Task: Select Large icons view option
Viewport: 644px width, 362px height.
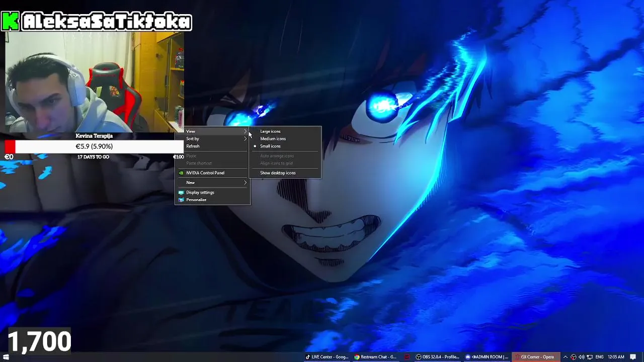Action: pos(285,131)
